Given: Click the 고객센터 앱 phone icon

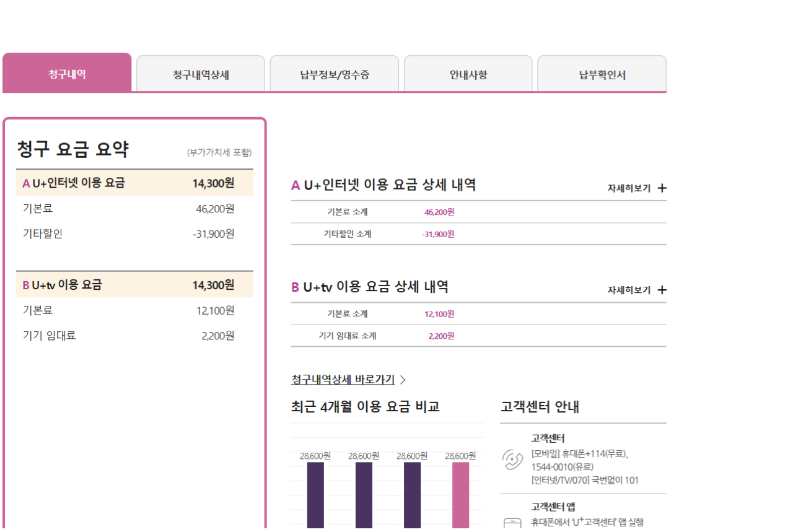Looking at the screenshot, I should click(513, 525).
